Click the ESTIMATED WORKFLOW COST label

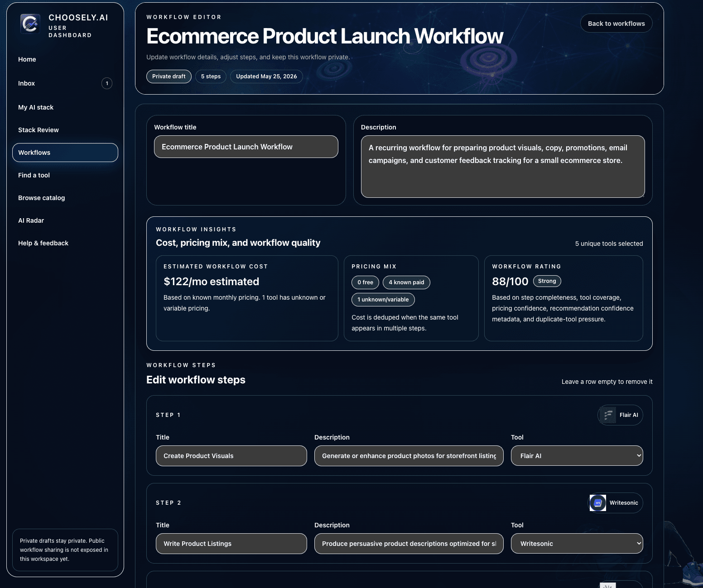(216, 267)
